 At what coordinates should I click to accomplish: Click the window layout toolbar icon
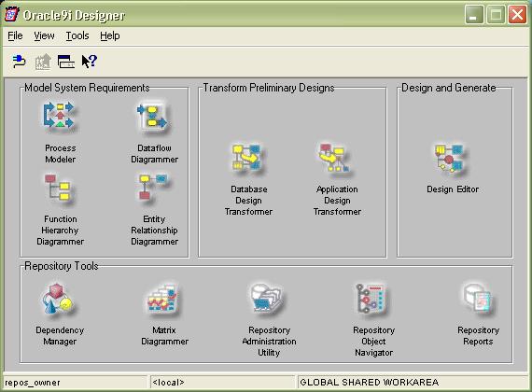(x=66, y=62)
